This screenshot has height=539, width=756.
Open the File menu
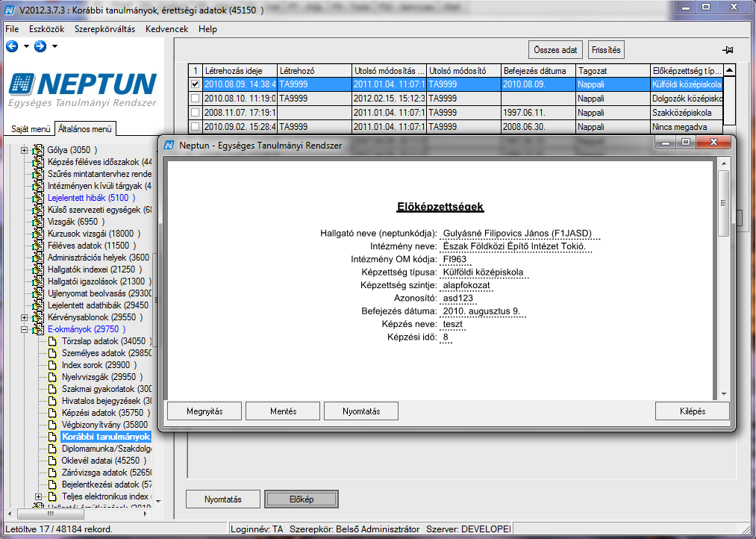tap(12, 29)
